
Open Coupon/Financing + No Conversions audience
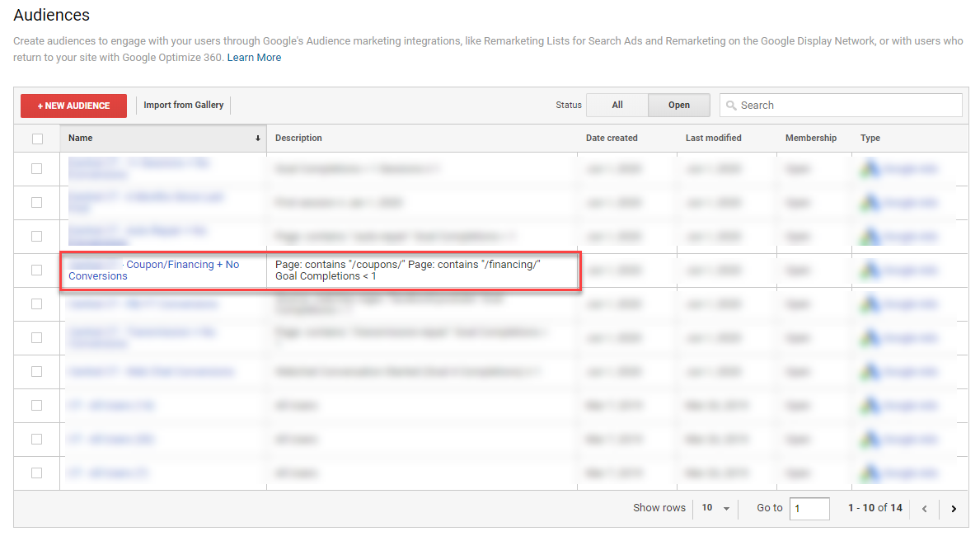pyautogui.click(x=181, y=265)
